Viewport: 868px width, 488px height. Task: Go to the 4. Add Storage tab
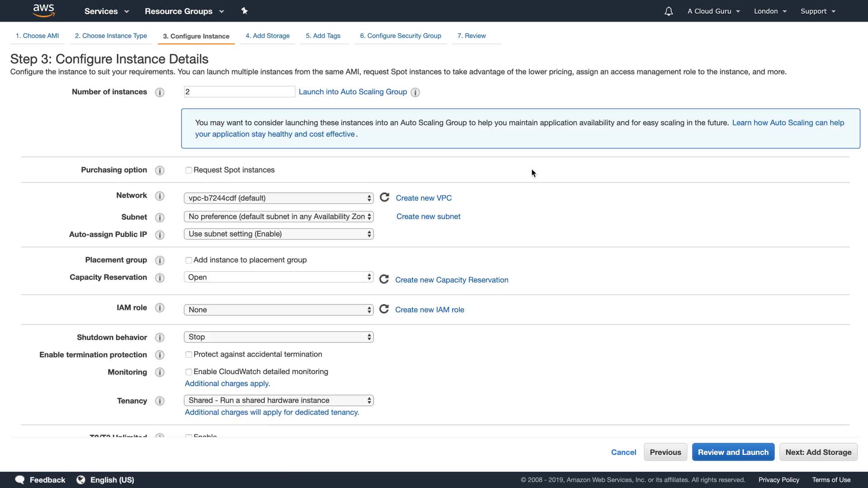tap(267, 36)
